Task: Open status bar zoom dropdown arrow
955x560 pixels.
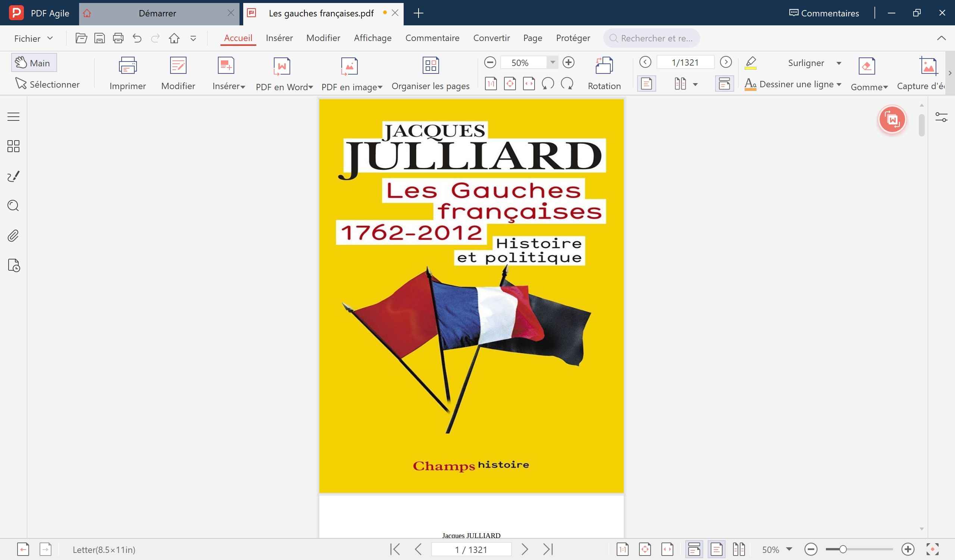Action: pyautogui.click(x=789, y=549)
